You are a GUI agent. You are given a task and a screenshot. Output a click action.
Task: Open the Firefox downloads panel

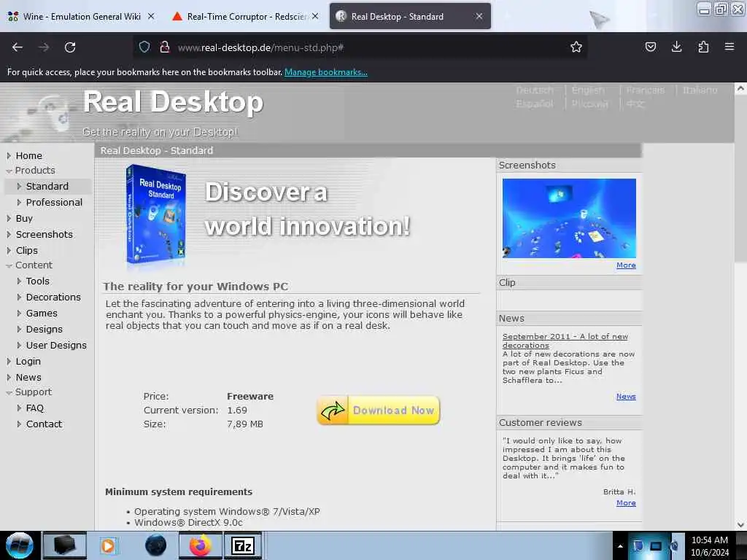(x=676, y=47)
